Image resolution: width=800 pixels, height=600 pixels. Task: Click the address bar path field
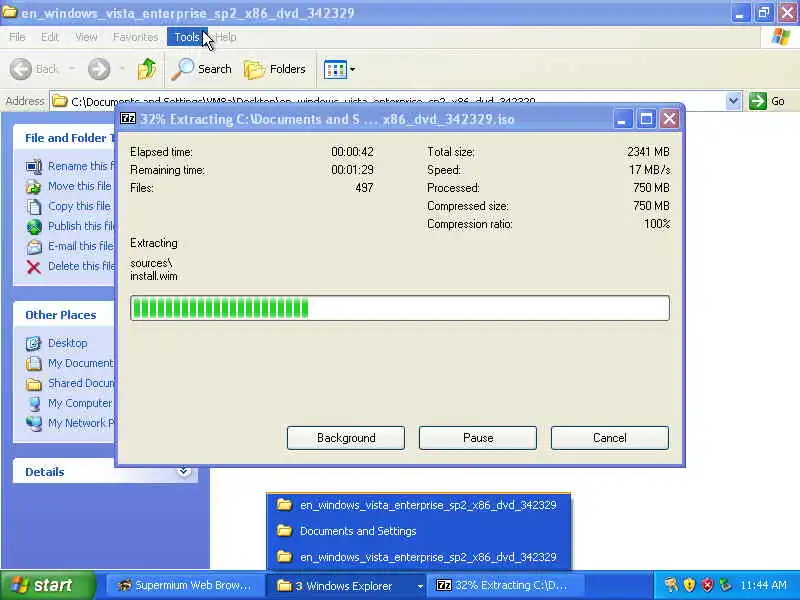[x=388, y=101]
